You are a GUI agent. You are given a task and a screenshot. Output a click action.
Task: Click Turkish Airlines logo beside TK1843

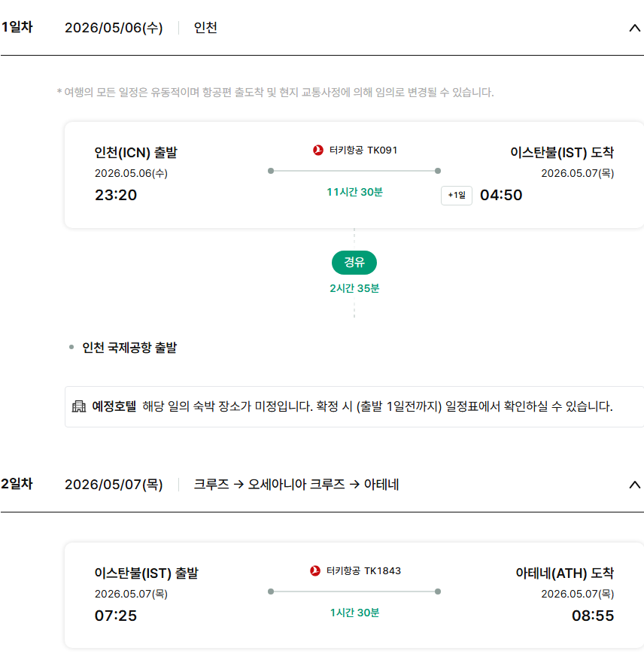point(315,570)
